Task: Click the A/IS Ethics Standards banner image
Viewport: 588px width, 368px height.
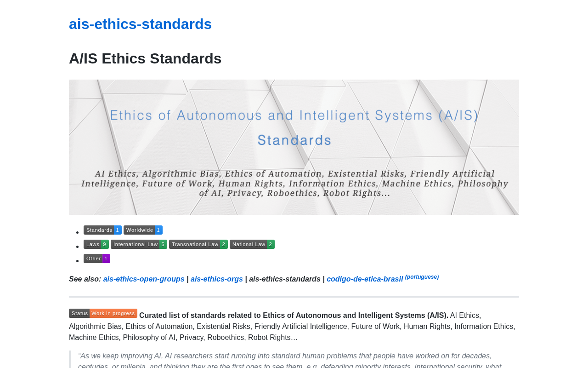Action: coord(294,147)
